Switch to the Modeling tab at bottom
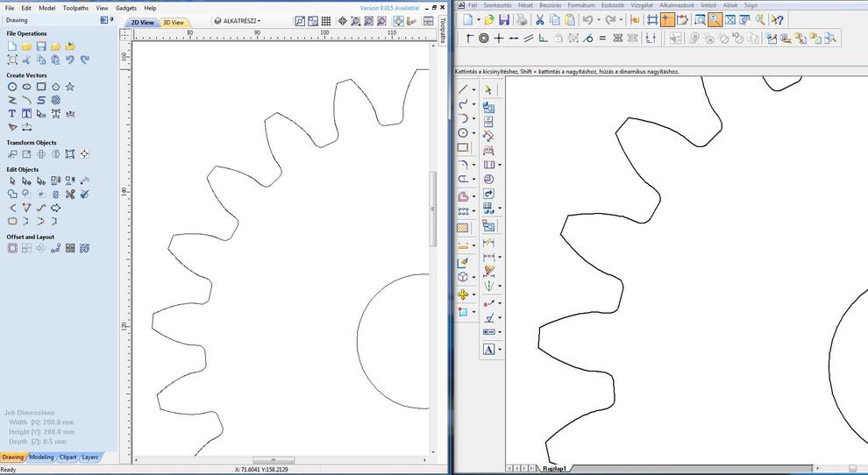The image size is (868, 475). coord(41,457)
